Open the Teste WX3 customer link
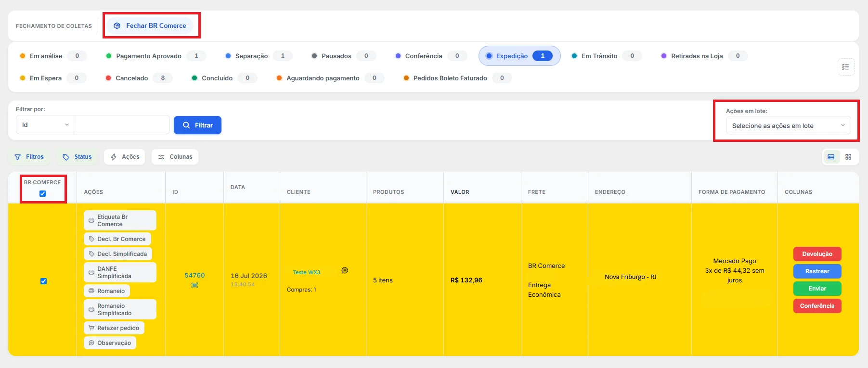 pos(307,272)
